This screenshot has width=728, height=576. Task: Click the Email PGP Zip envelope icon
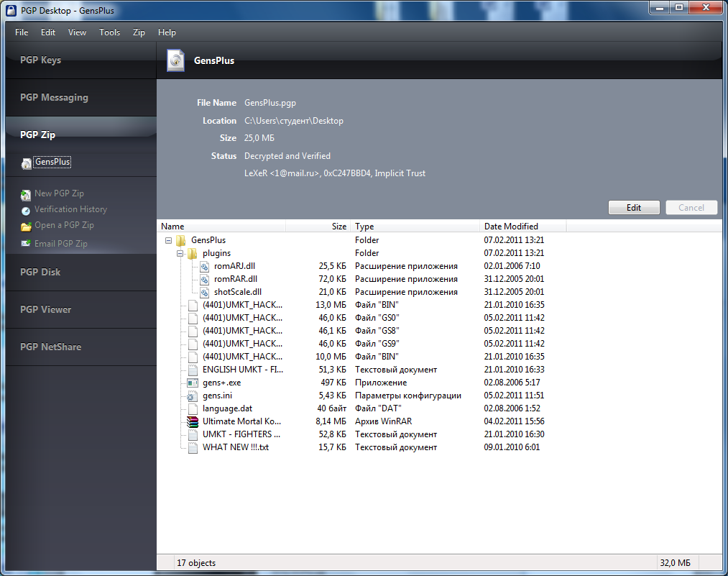[x=26, y=243]
